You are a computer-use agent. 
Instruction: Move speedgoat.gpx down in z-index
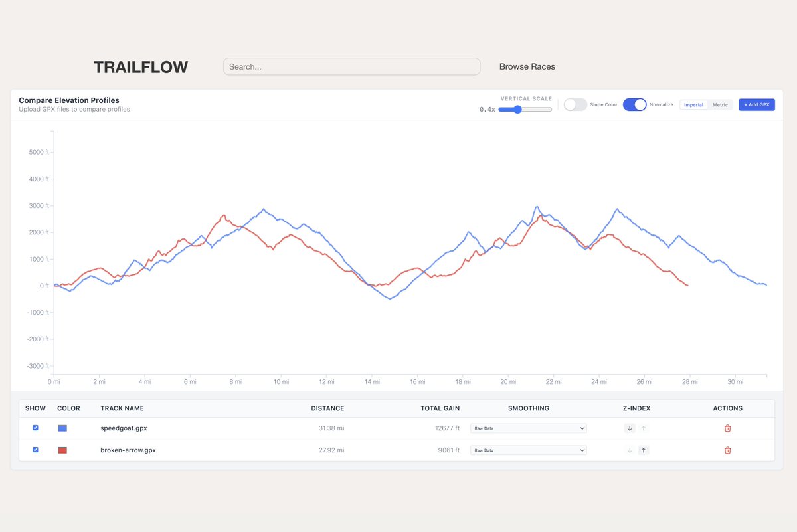[x=630, y=428]
